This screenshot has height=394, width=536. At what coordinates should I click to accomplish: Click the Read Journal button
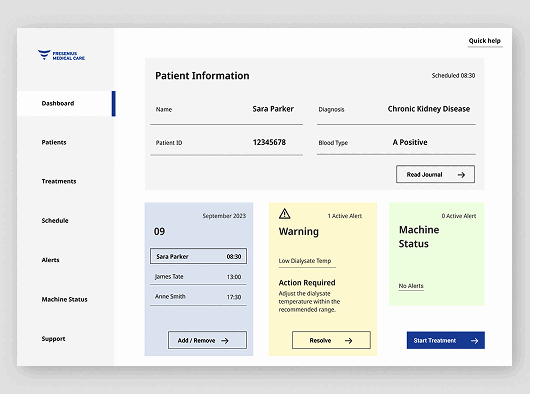tap(435, 174)
